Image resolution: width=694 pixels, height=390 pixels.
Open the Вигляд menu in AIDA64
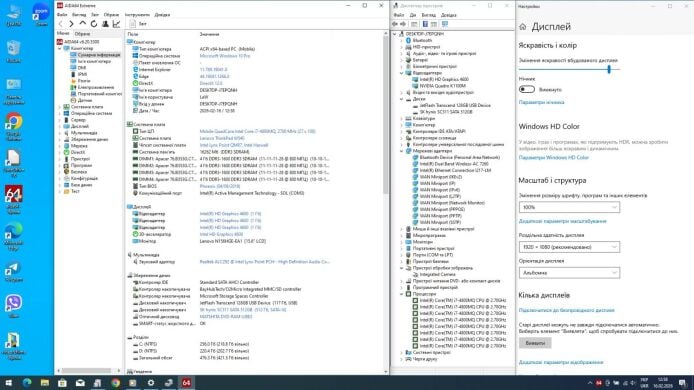(79, 15)
